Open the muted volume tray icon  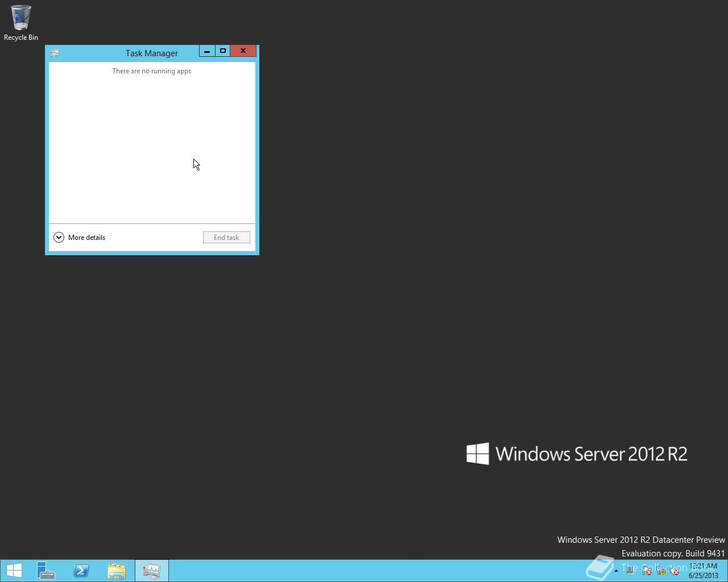pyautogui.click(x=675, y=571)
